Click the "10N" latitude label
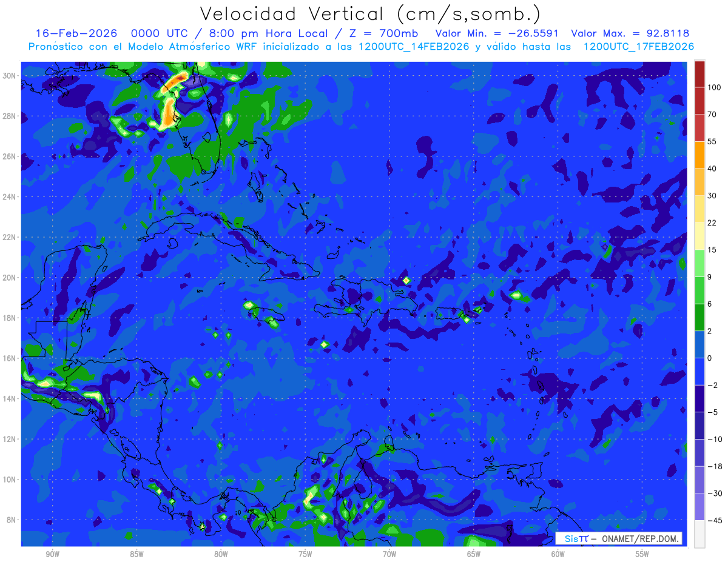This screenshot has height=562, width=728. pos(10,480)
